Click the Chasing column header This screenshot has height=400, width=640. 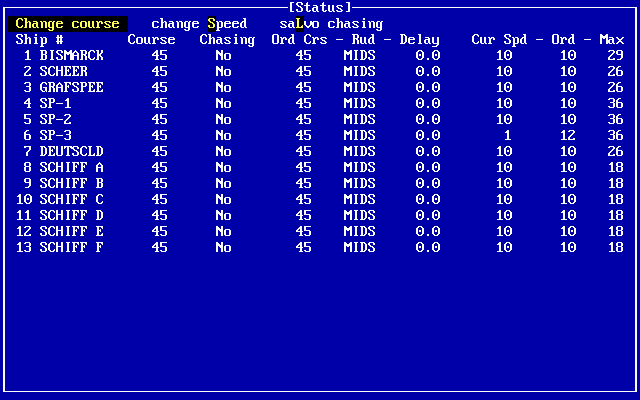click(x=227, y=40)
